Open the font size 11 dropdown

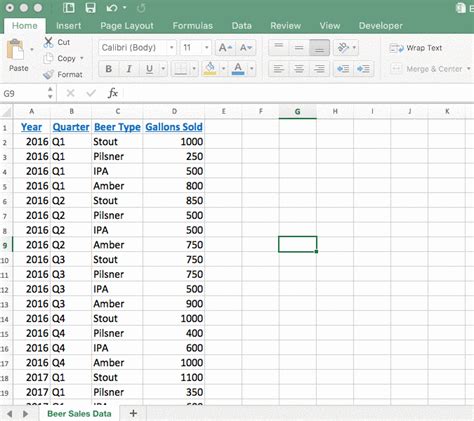207,48
